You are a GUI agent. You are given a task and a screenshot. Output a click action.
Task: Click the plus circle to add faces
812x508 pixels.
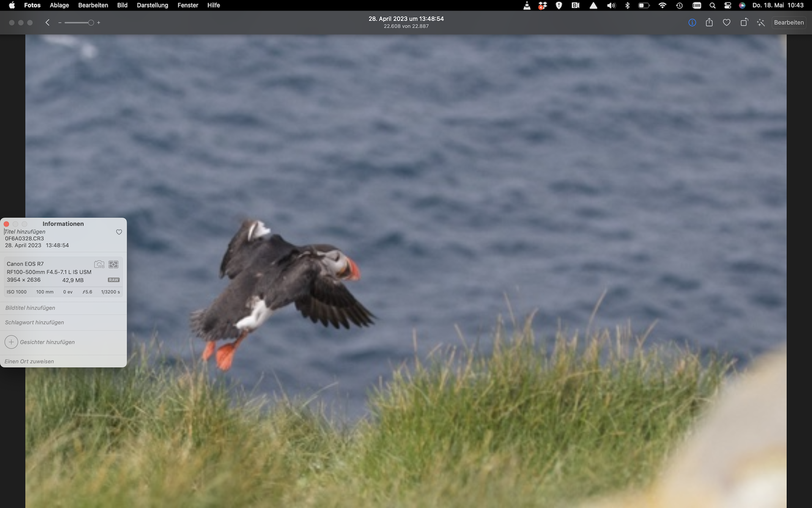[x=11, y=342]
